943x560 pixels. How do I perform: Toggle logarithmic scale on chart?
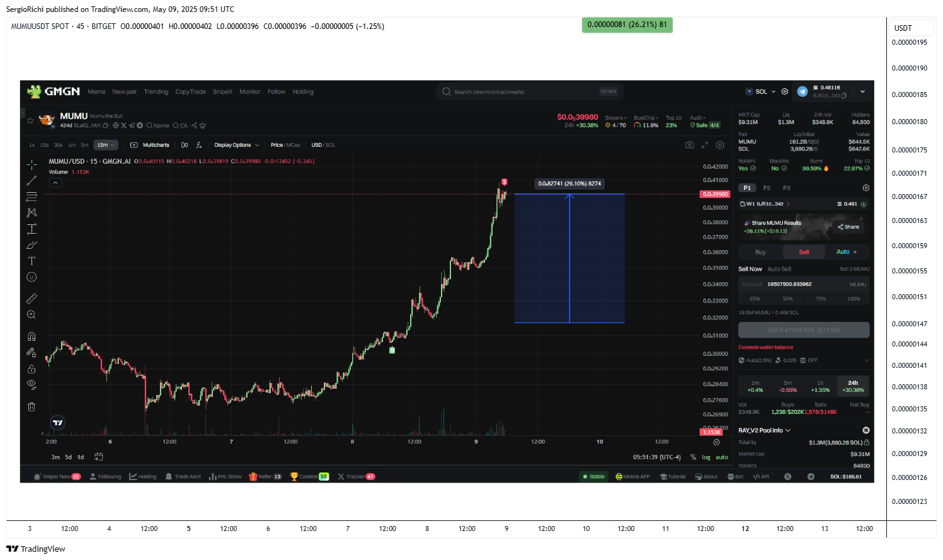click(706, 457)
